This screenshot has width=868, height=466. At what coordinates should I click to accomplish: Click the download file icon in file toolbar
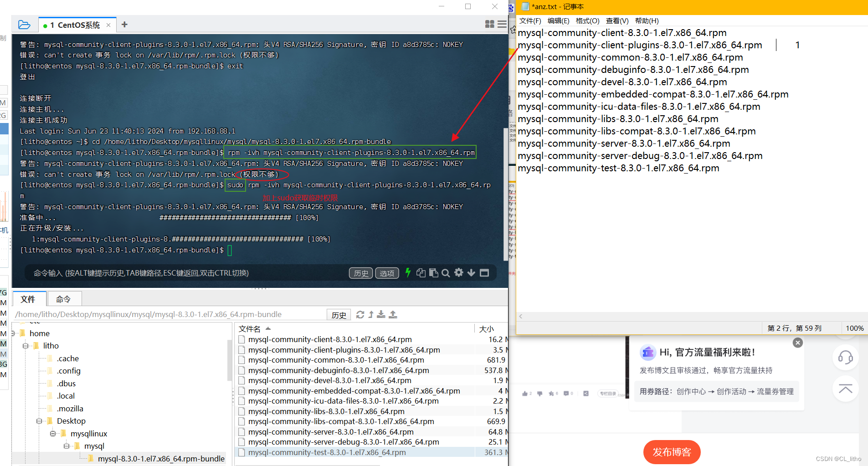(381, 314)
